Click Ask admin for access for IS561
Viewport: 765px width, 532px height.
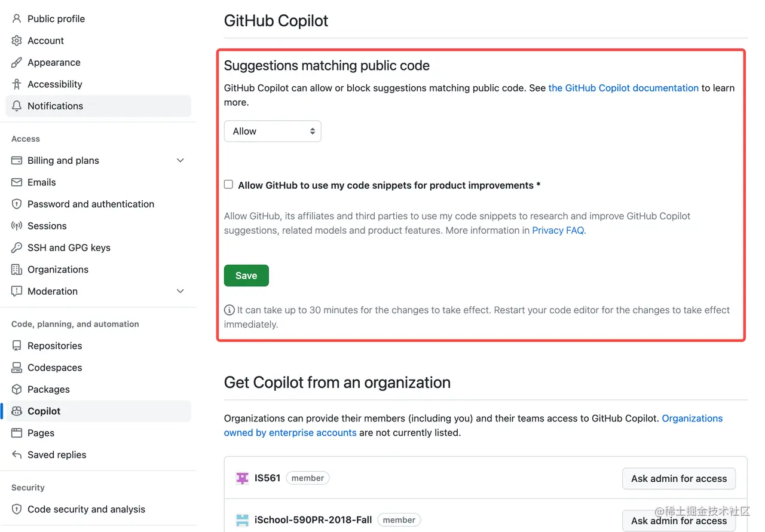pos(679,478)
